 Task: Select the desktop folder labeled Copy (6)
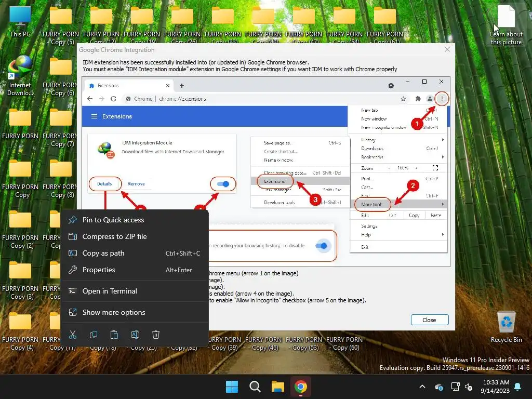(61, 77)
